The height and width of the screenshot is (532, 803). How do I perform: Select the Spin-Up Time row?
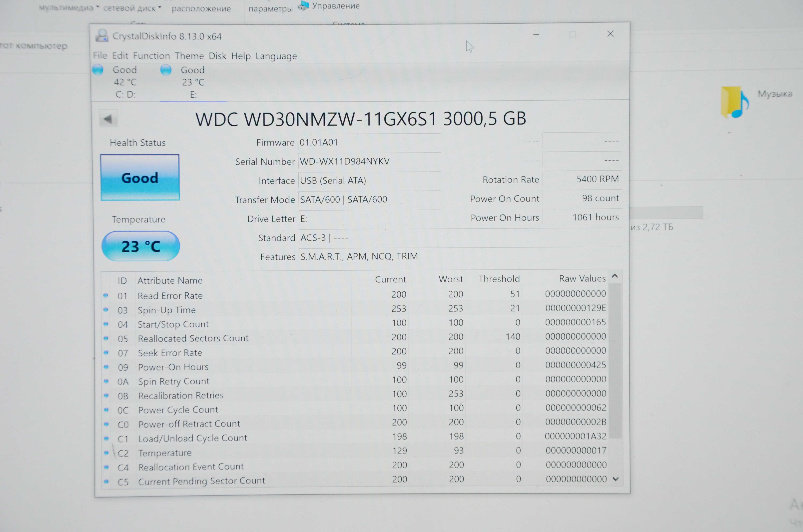tap(355, 309)
